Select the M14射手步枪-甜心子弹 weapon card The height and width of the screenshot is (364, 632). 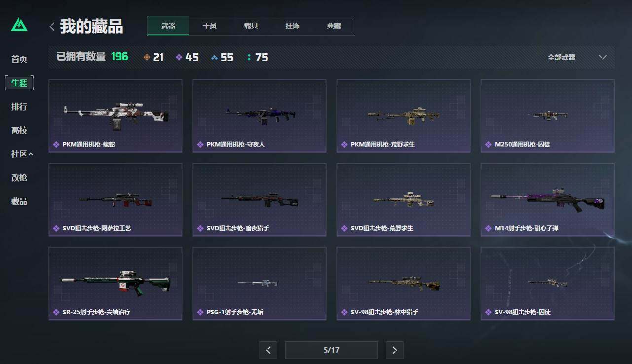(x=548, y=200)
